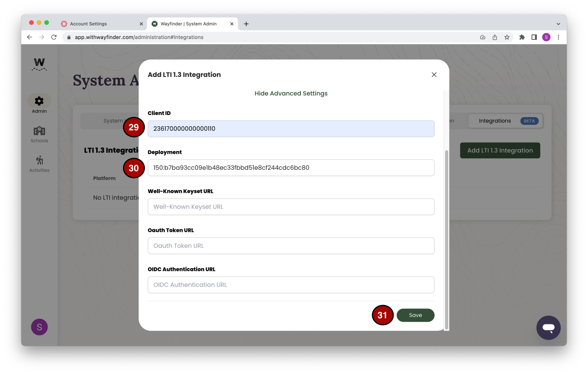Open the user avatar S in sidebar
Image resolution: width=588 pixels, height=374 pixels.
click(x=39, y=327)
